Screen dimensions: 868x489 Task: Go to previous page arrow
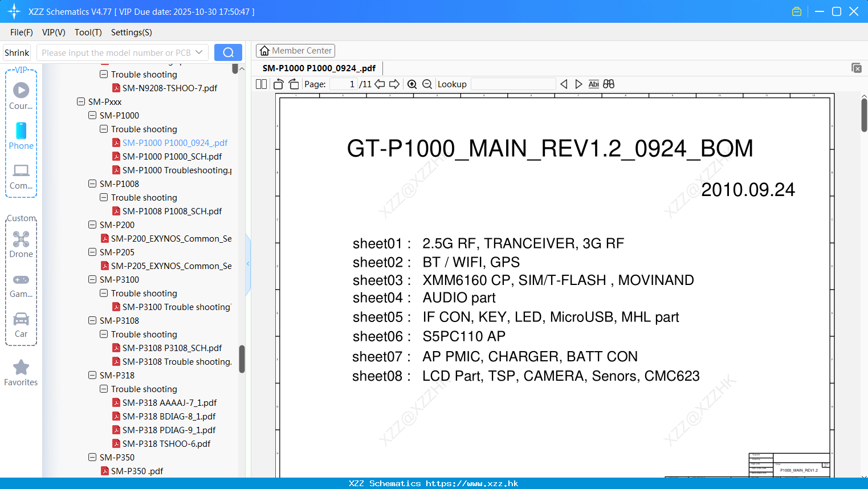pyautogui.click(x=380, y=84)
